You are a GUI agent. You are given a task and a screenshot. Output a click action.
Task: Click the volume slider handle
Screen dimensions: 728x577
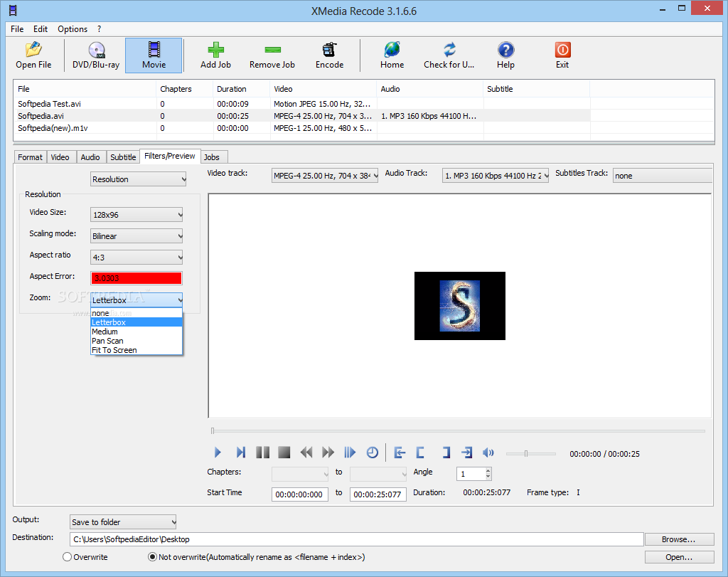(526, 453)
